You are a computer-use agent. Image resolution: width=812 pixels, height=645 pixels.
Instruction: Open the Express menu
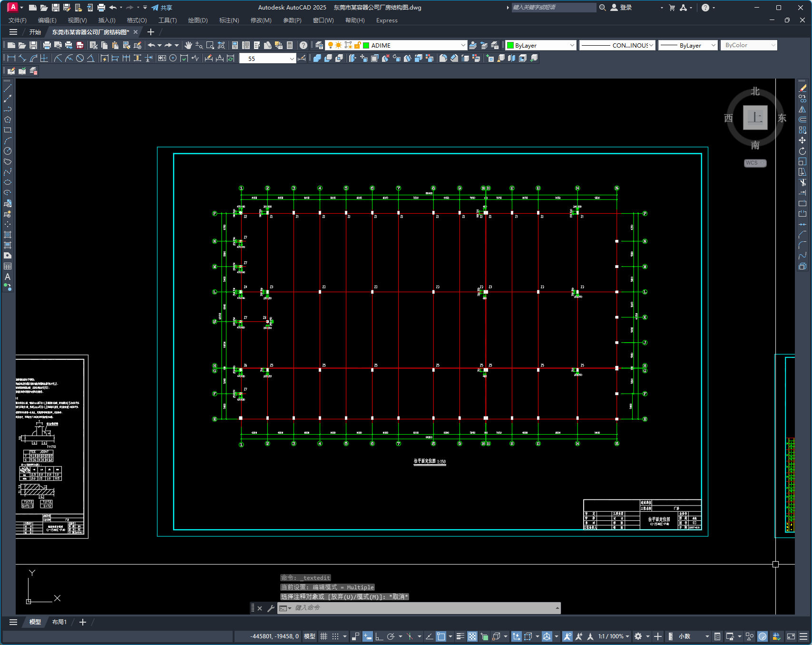point(387,20)
